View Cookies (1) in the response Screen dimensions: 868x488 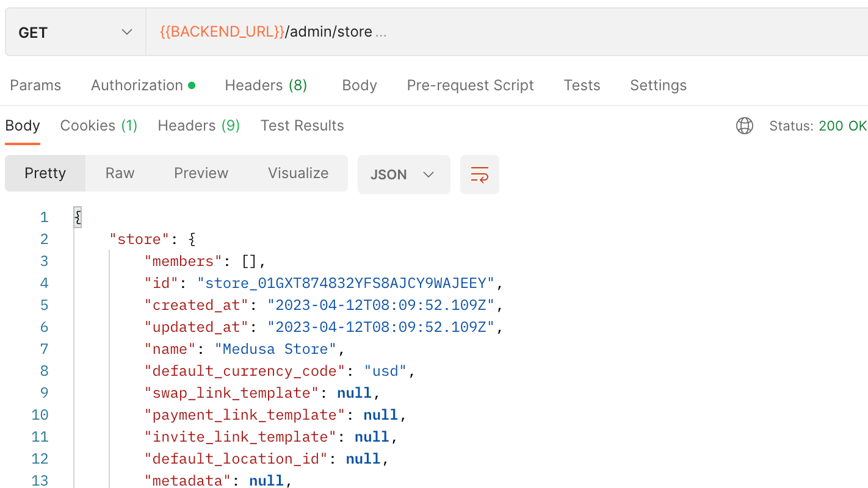click(x=98, y=125)
